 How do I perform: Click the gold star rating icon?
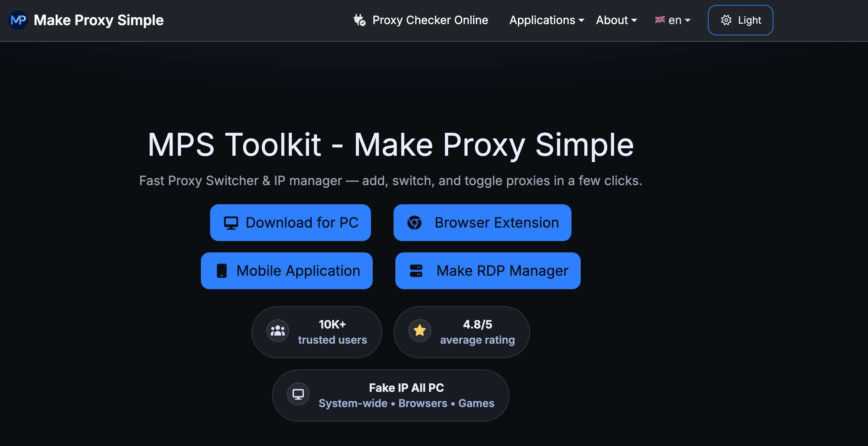(420, 331)
